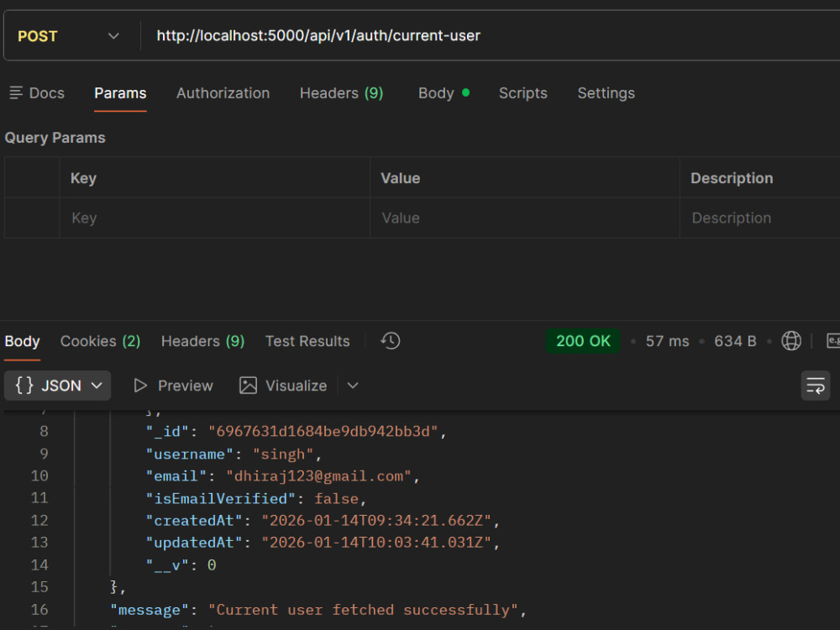Select the Params tab

(120, 93)
